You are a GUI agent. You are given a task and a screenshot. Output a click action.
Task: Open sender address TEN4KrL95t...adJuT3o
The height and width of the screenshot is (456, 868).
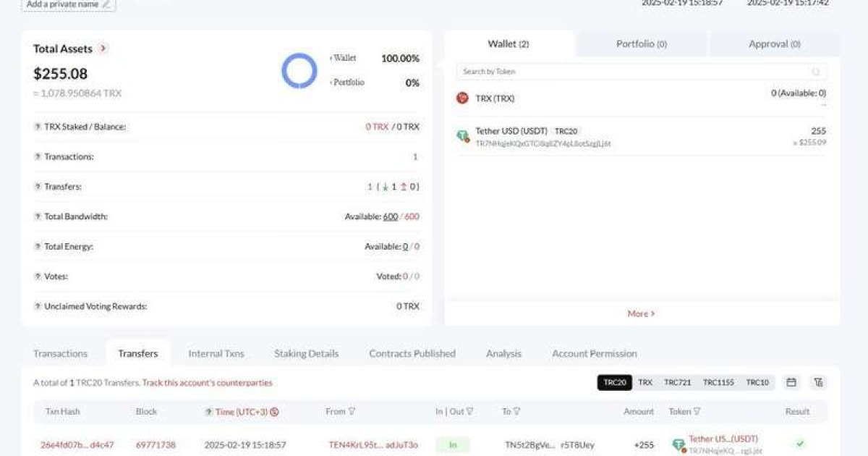[x=373, y=444]
